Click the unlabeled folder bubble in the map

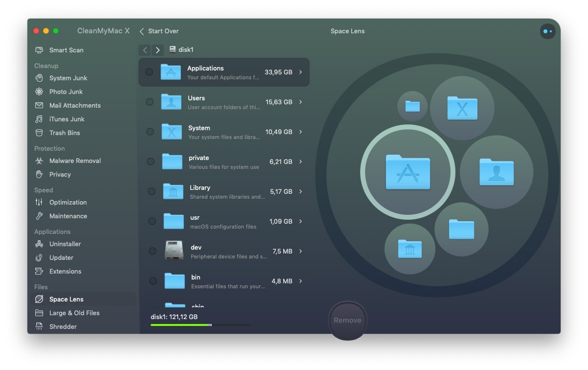click(x=461, y=229)
